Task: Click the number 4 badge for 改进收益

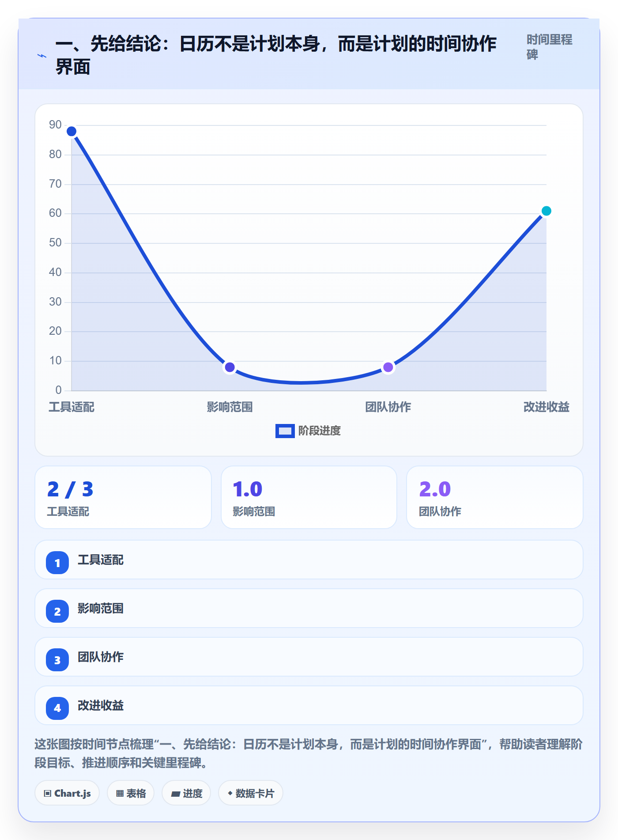Action: pos(57,708)
